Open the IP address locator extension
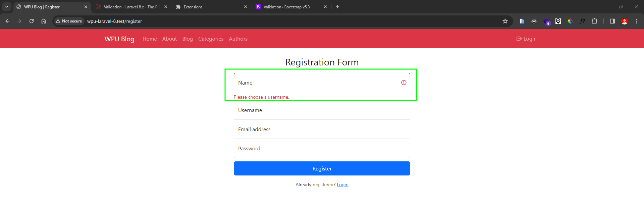The height and width of the screenshot is (206, 644). click(x=558, y=21)
